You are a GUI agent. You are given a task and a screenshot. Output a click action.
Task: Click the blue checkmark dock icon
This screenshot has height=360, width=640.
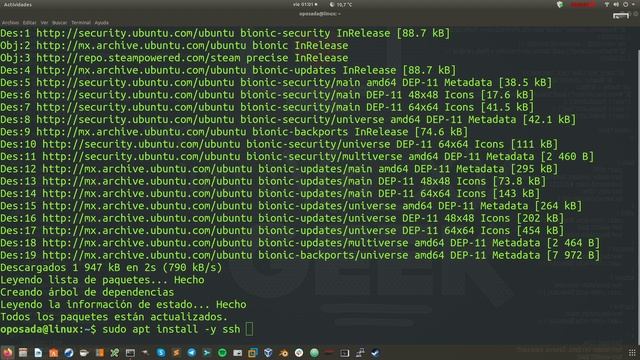coord(375,353)
